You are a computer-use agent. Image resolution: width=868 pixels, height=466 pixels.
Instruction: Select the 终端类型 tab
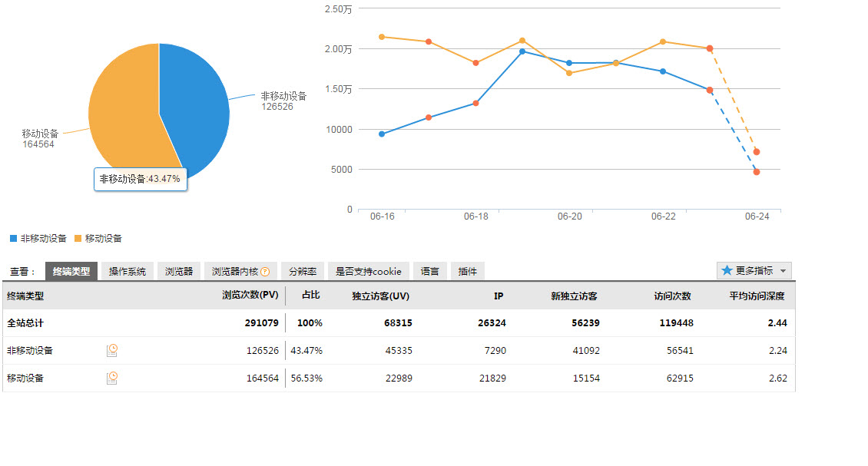coord(71,272)
